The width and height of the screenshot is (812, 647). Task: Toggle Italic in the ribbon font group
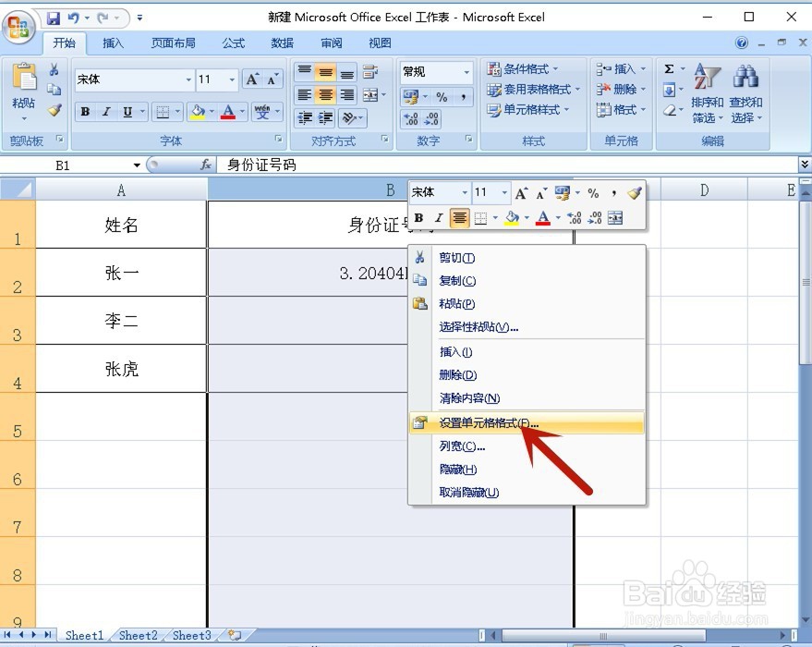tap(106, 111)
